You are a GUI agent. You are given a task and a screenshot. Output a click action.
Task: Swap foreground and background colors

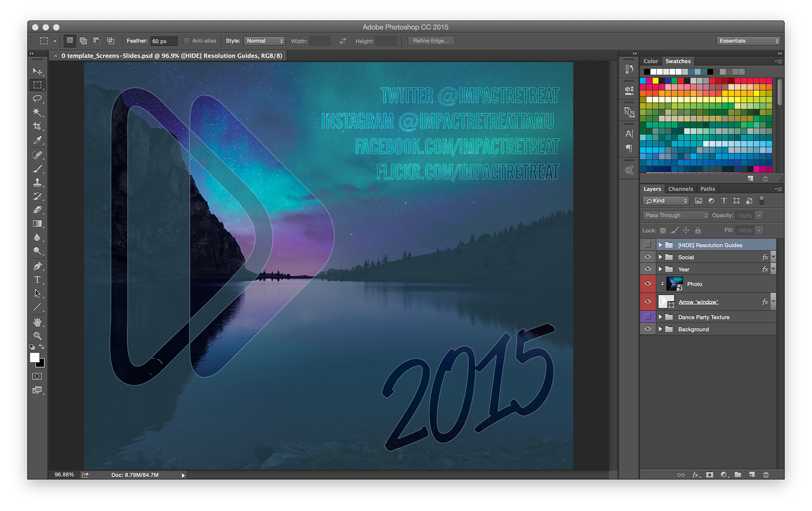pos(42,347)
